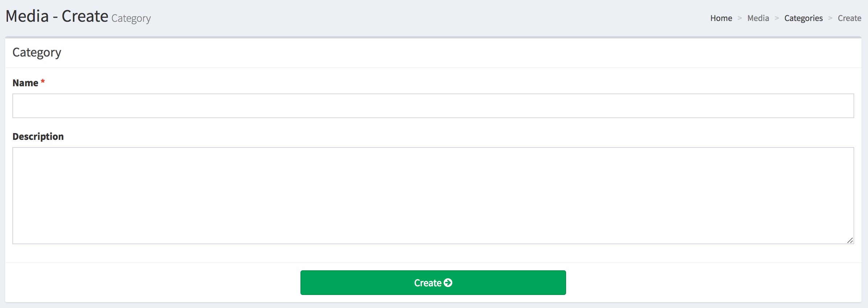Open the Categories breadcrumb link

(x=803, y=18)
